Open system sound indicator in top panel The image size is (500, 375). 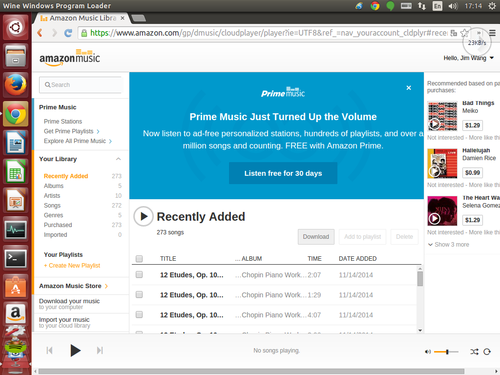(453, 6)
